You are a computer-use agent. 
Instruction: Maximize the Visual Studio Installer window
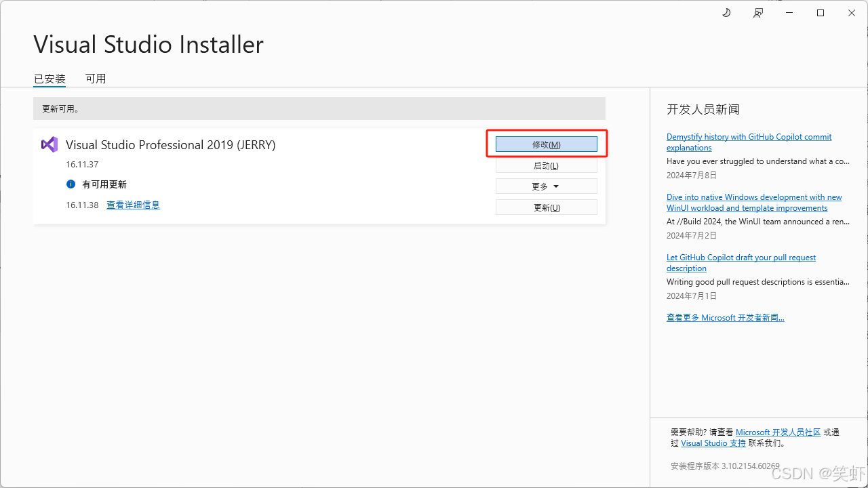pos(821,13)
